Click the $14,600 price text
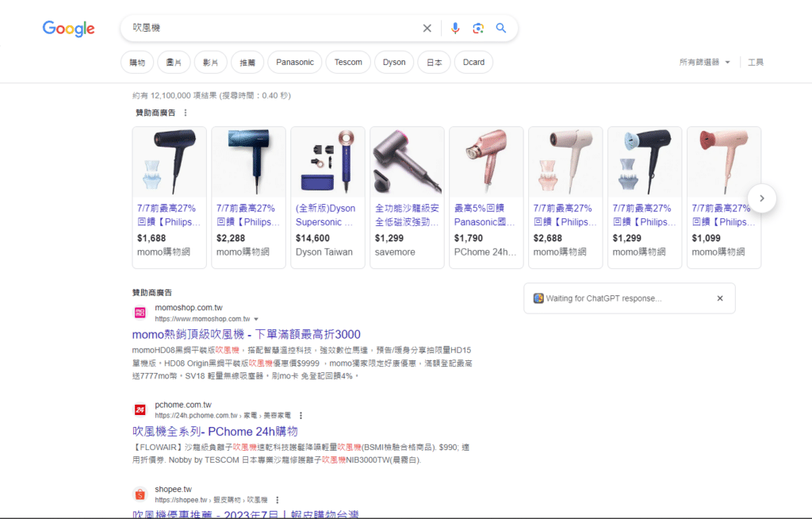The height and width of the screenshot is (519, 812). click(312, 238)
